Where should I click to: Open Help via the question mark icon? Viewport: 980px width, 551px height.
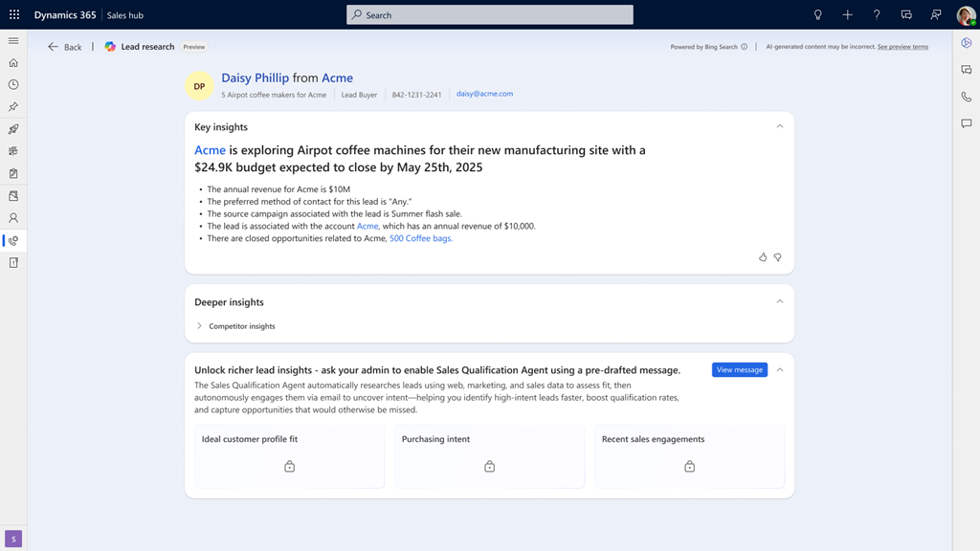pyautogui.click(x=878, y=14)
